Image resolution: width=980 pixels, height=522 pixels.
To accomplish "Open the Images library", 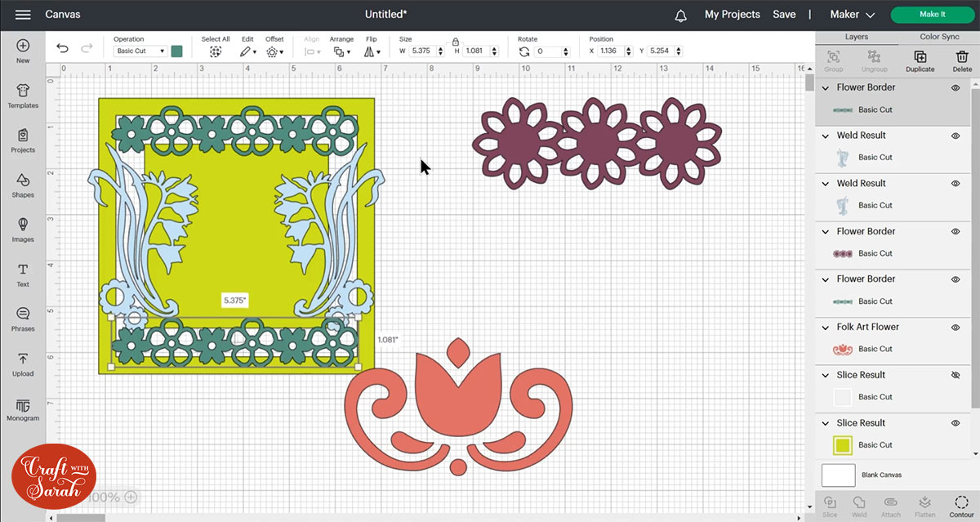I will [x=23, y=230].
